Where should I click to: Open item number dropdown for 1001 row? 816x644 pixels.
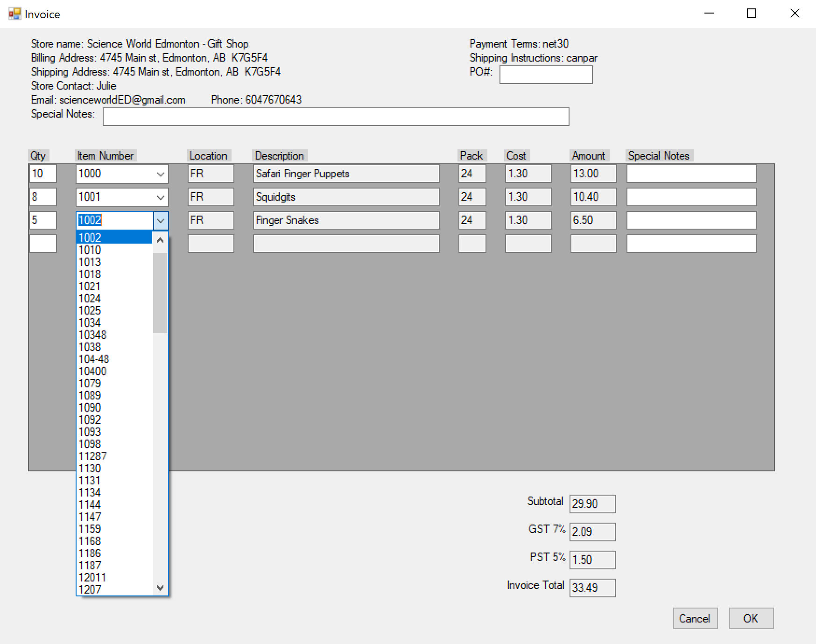(161, 197)
